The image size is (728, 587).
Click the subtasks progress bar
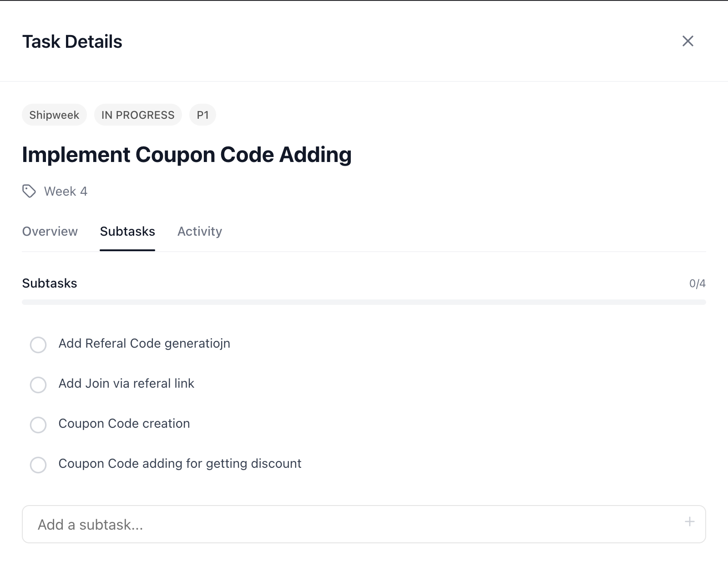coord(364,302)
